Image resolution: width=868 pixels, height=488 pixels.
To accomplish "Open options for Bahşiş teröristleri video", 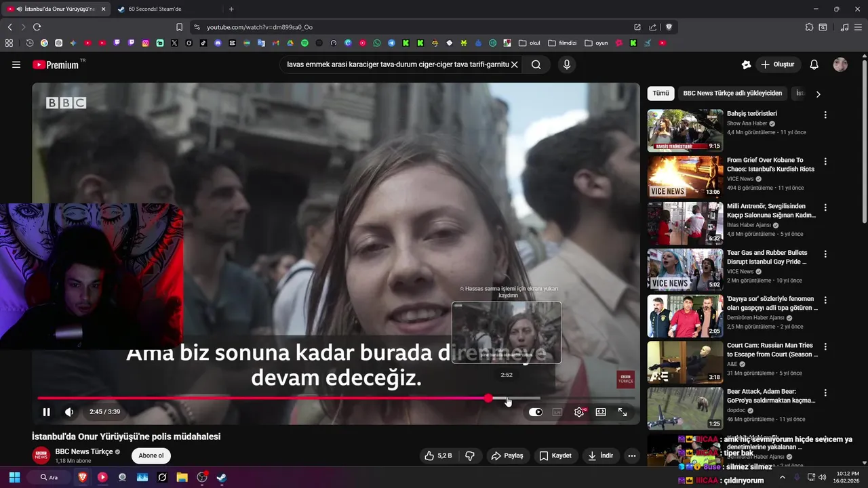I will click(x=825, y=115).
